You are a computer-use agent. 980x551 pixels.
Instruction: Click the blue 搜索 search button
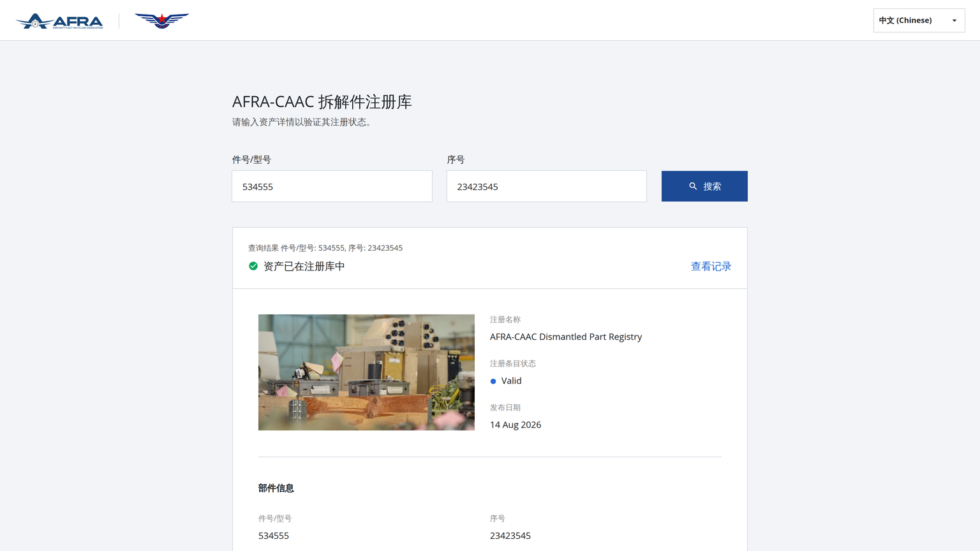point(704,186)
